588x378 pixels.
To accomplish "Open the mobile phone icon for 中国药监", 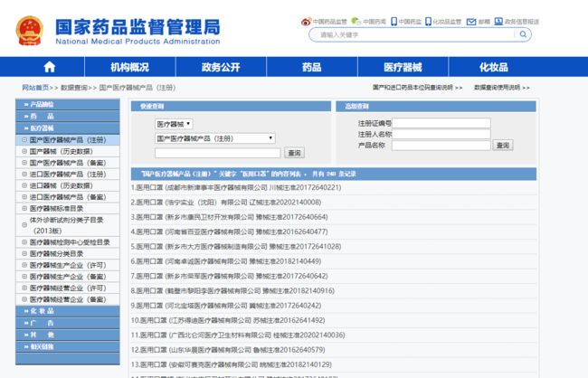I will tap(394, 22).
